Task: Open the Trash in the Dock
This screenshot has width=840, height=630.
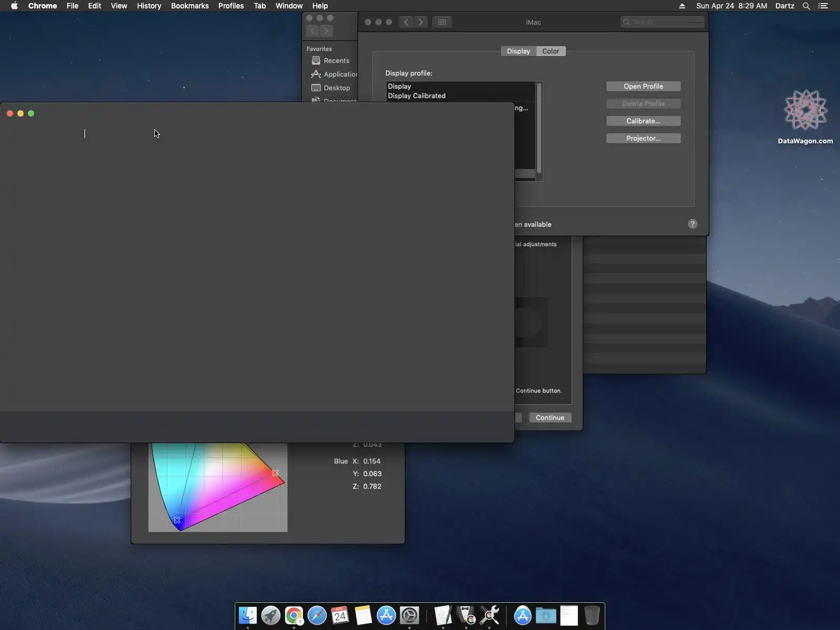Action: pos(592,615)
